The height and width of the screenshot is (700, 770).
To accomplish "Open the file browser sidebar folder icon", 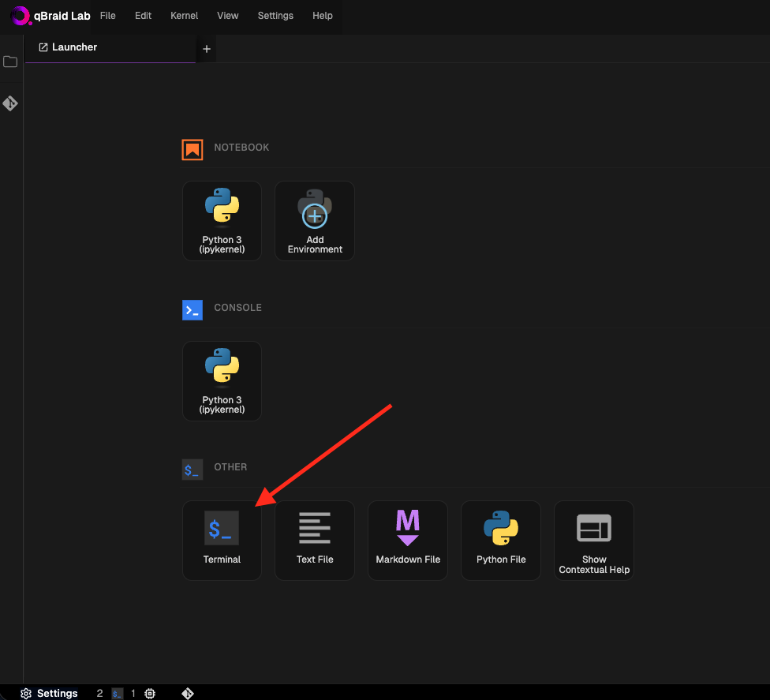I will [10, 62].
